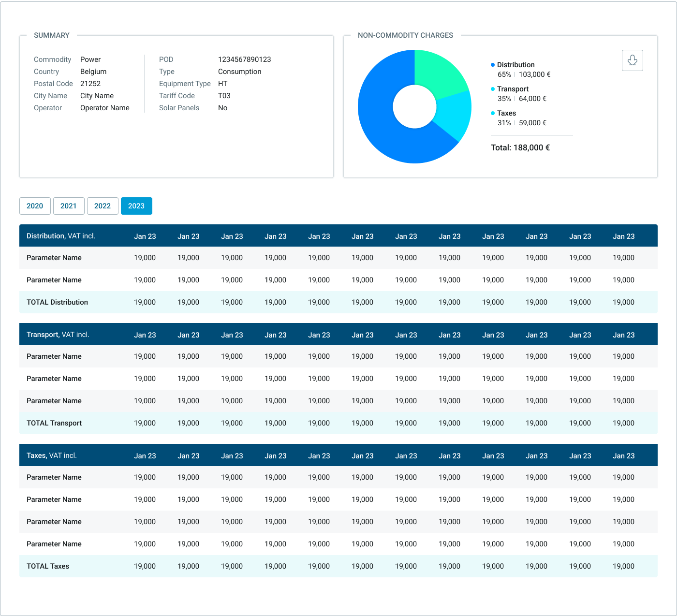Click the 103,000 € Distribution amount
This screenshot has width=677, height=616.
click(x=535, y=74)
